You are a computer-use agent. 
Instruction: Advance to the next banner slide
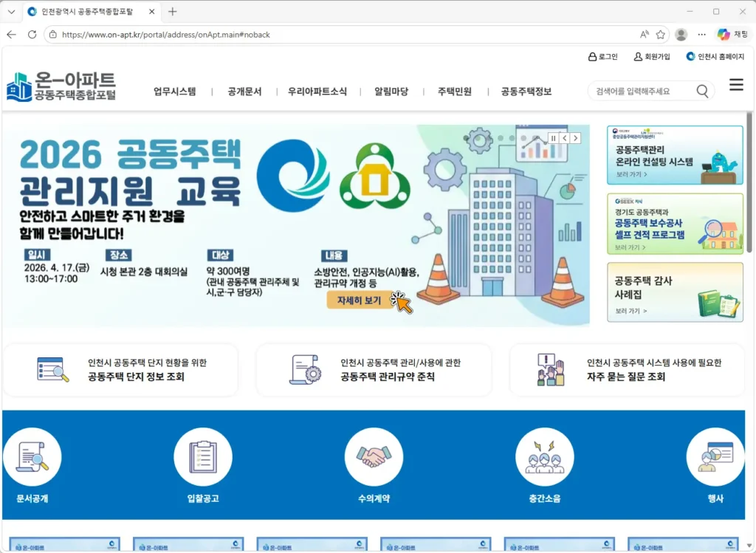575,138
